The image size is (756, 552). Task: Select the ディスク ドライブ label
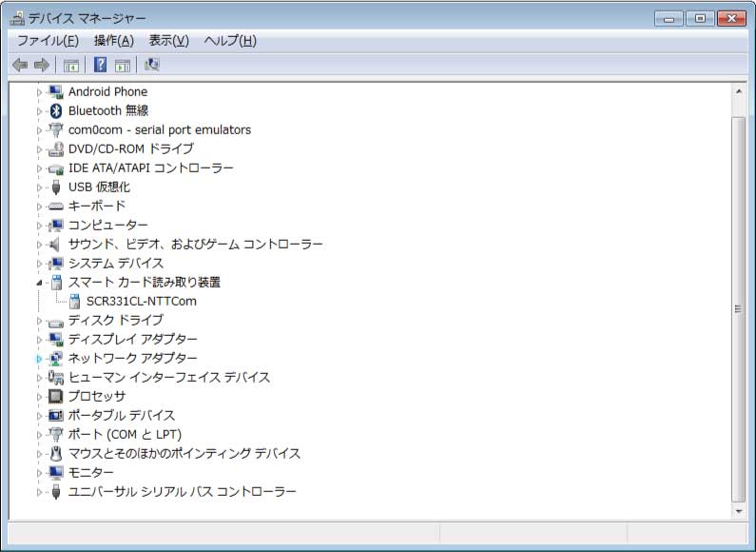116,321
